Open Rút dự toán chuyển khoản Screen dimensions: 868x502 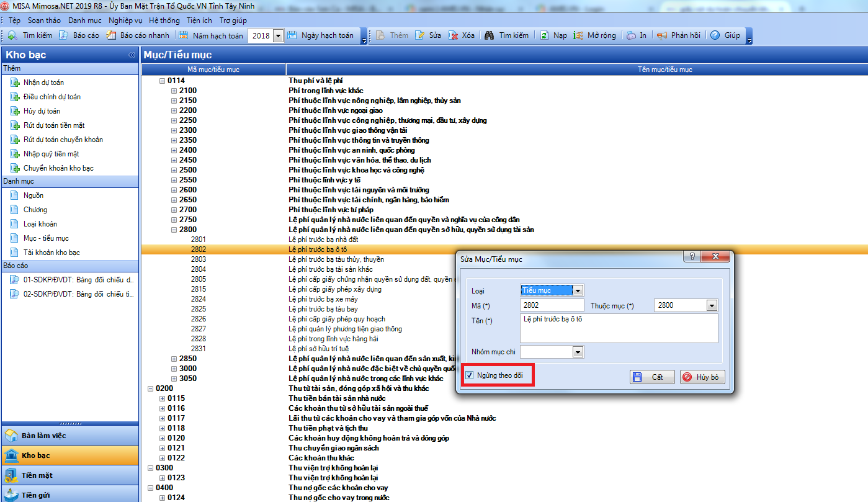click(63, 140)
